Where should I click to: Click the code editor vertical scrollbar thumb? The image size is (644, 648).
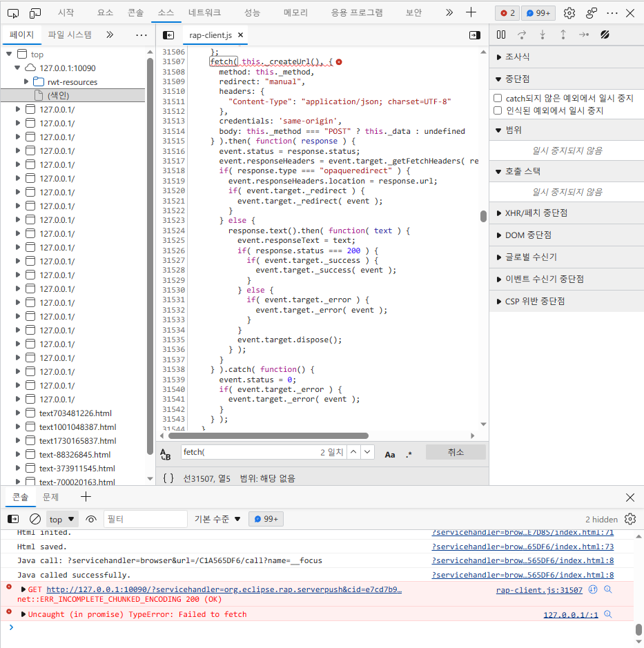[483, 216]
